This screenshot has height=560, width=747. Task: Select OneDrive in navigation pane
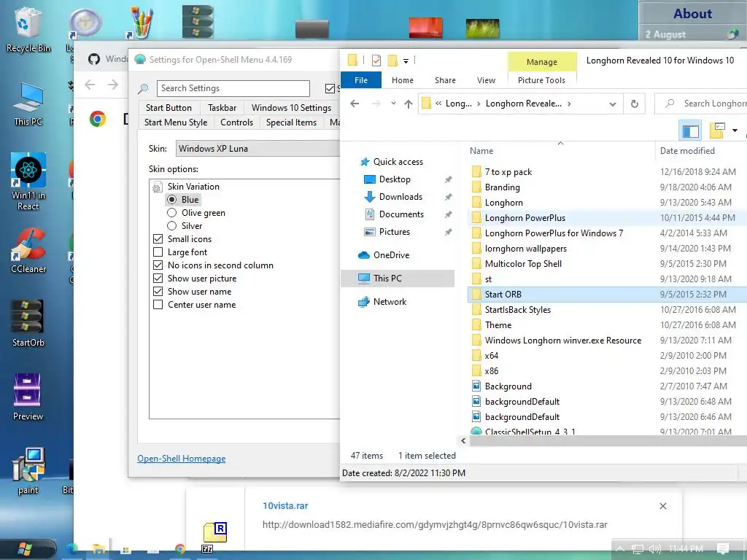(391, 254)
